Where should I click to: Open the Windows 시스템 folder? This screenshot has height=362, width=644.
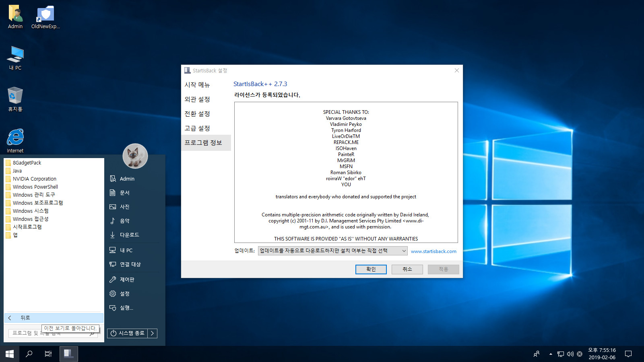(x=54, y=211)
